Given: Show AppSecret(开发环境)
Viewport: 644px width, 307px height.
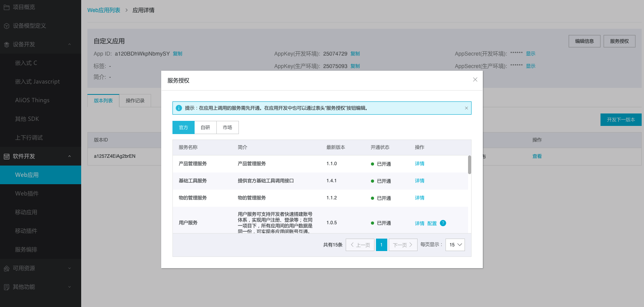Looking at the screenshot, I should (x=531, y=54).
